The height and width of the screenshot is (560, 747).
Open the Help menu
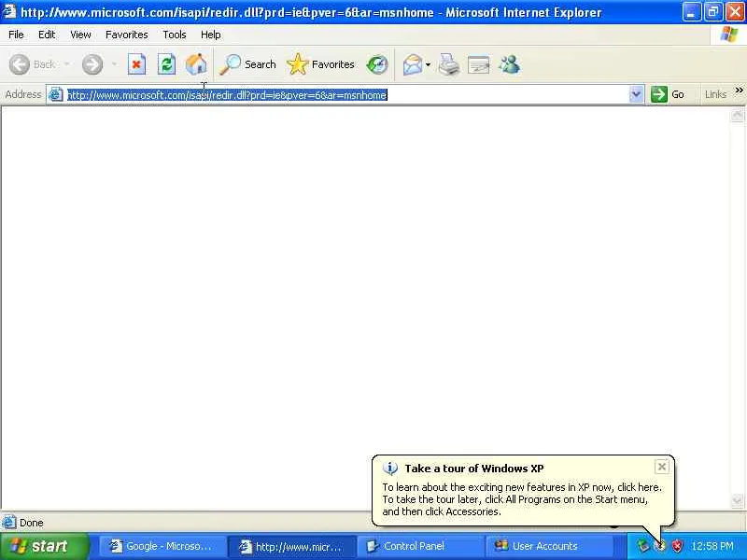click(210, 35)
